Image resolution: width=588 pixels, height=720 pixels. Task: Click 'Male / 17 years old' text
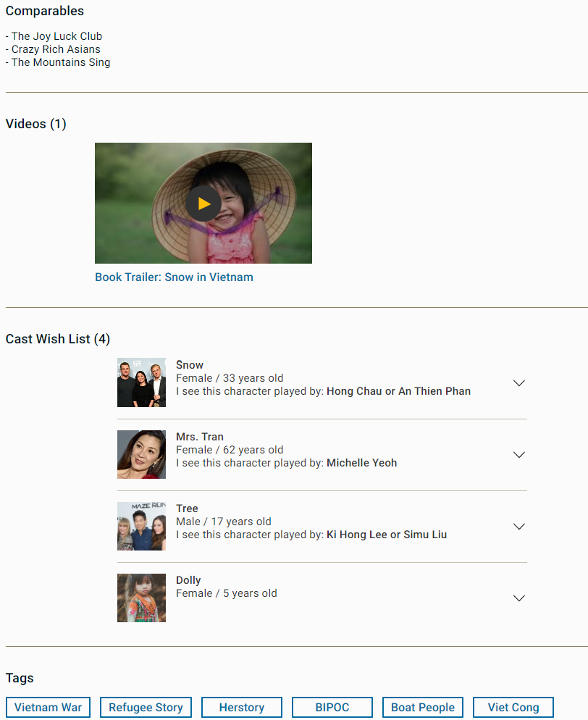pyautogui.click(x=224, y=522)
